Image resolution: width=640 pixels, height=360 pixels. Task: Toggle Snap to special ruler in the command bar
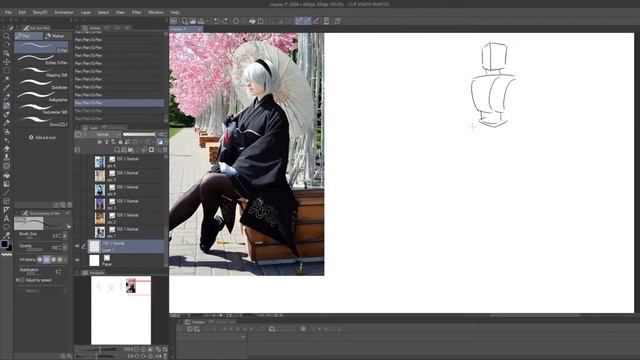tap(307, 21)
